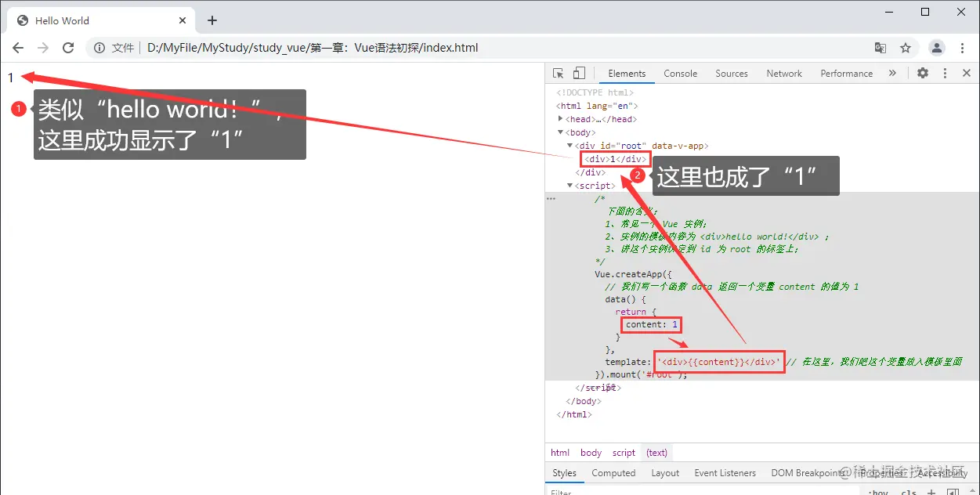Click the (text) breadcrumb

(x=656, y=453)
